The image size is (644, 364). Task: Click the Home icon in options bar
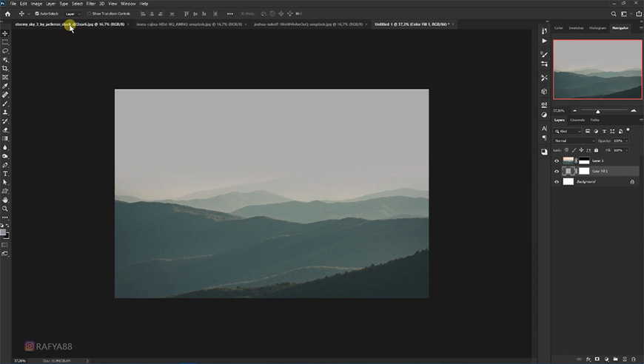pos(7,13)
